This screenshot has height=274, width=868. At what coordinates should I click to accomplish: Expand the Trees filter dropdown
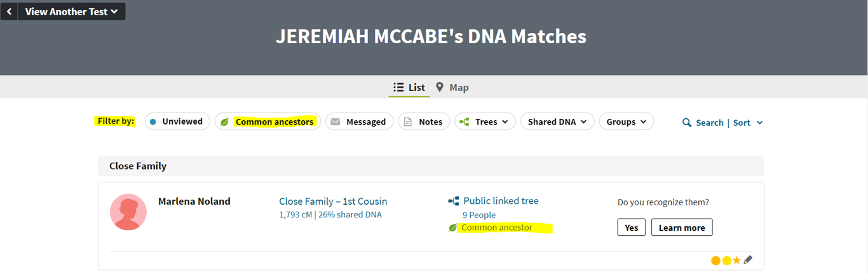[485, 121]
